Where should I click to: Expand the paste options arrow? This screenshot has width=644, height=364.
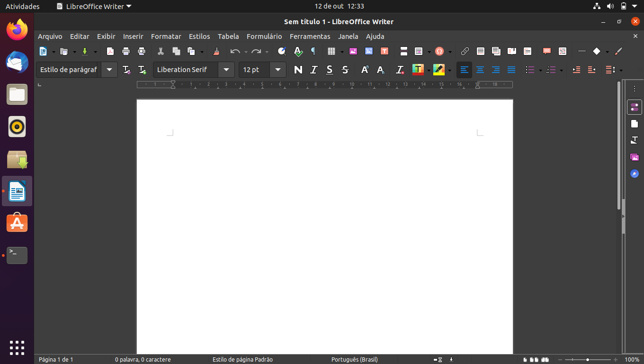click(202, 52)
